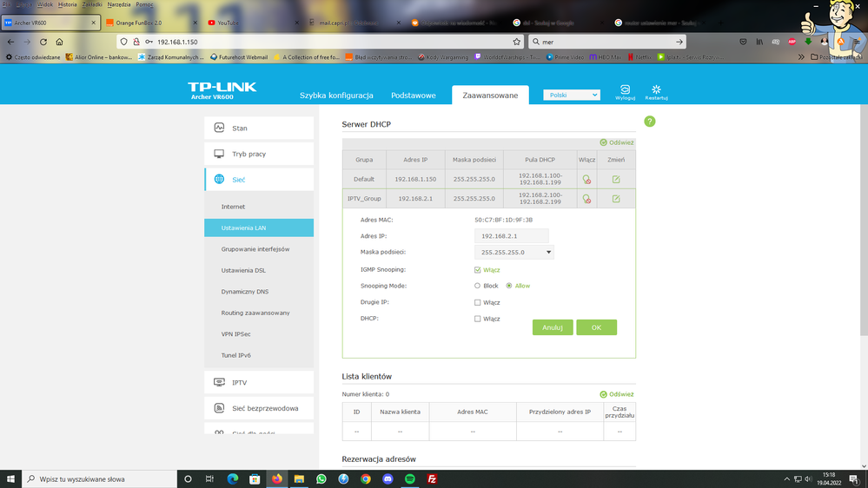Screen dimensions: 868x488
Task: Enable the DHCP checkbox
Action: [x=477, y=319]
